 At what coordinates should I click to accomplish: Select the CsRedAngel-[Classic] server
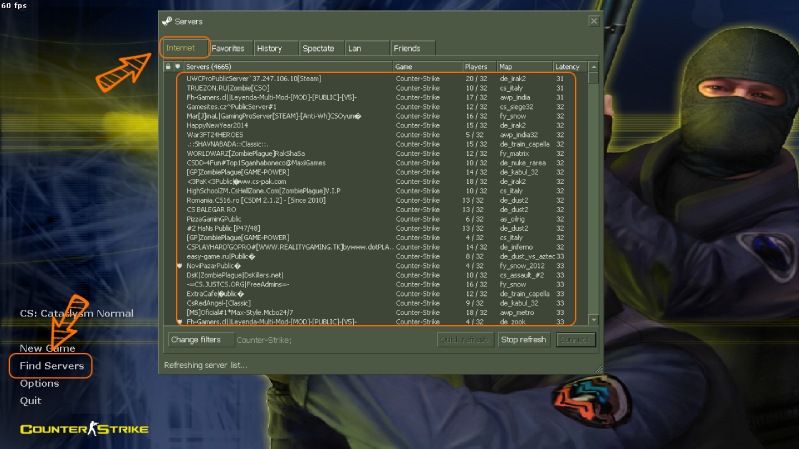tap(376, 303)
